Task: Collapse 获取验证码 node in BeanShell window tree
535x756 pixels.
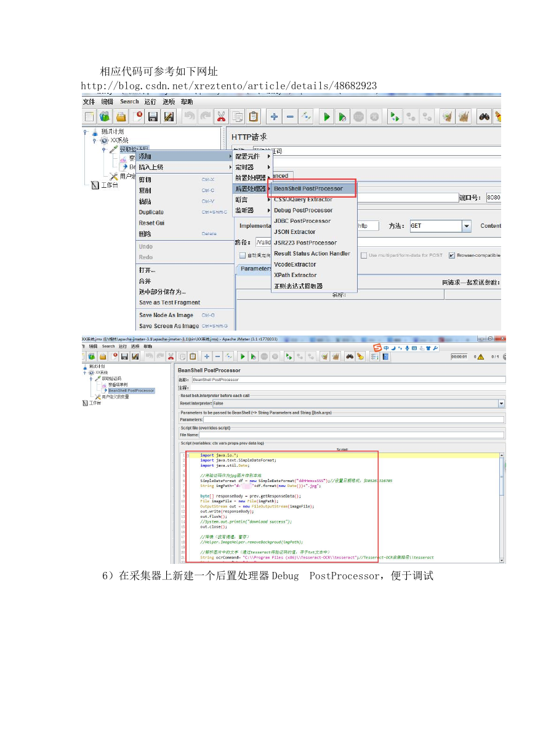Action: coord(92,379)
